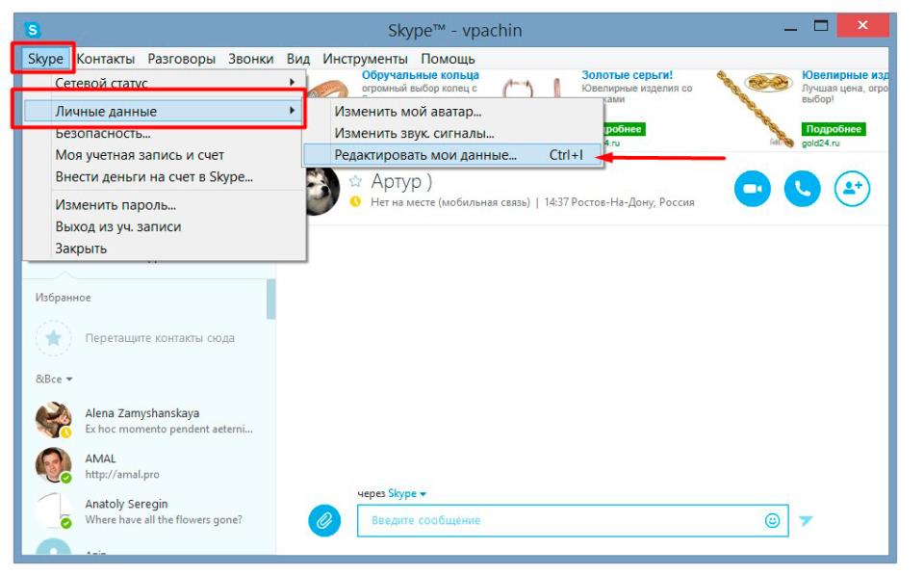
Task: Select 'Редактировать мои данные...' menu entry
Action: click(425, 154)
